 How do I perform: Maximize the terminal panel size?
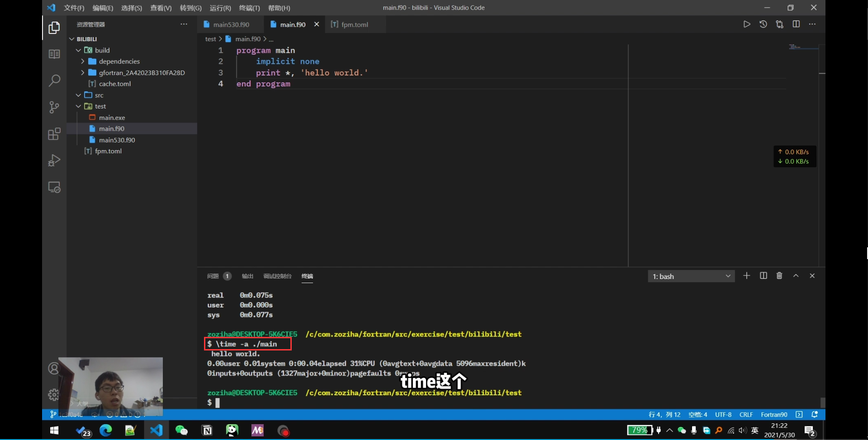click(796, 276)
